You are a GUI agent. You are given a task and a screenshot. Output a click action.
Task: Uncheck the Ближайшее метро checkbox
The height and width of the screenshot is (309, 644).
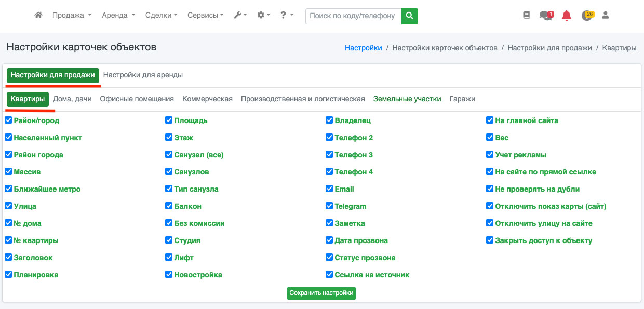click(8, 189)
